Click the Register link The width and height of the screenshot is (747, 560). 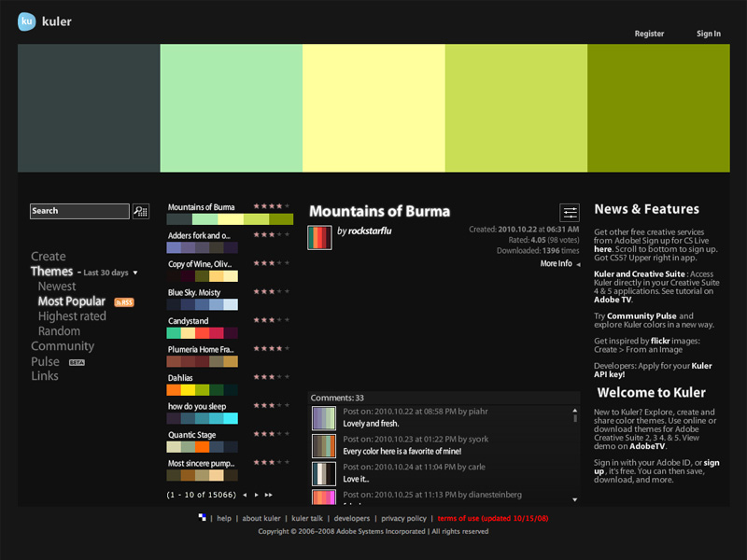(649, 34)
